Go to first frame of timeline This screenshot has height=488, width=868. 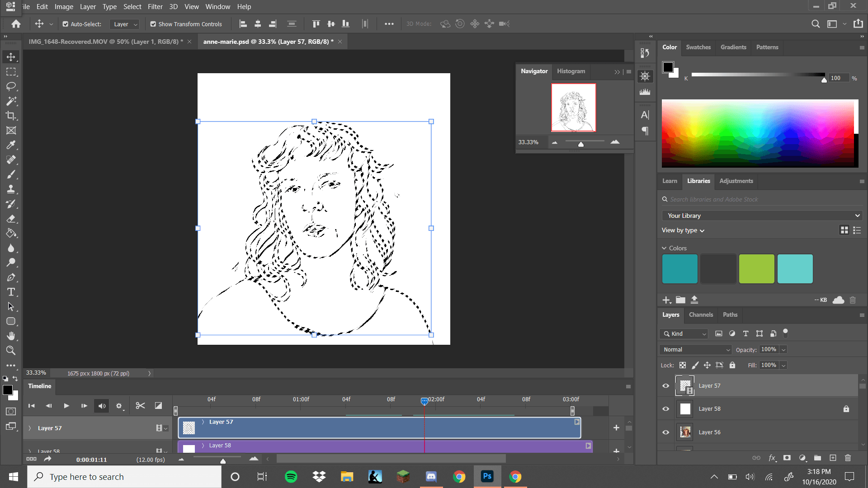click(31, 406)
